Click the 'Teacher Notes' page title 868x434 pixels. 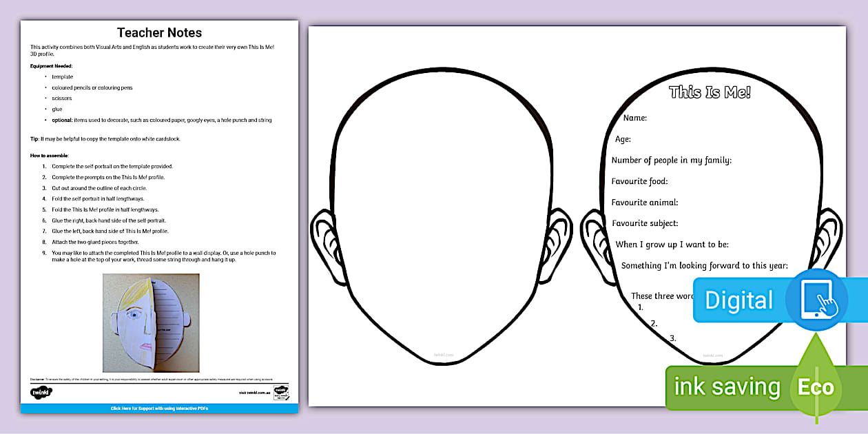coord(159,32)
